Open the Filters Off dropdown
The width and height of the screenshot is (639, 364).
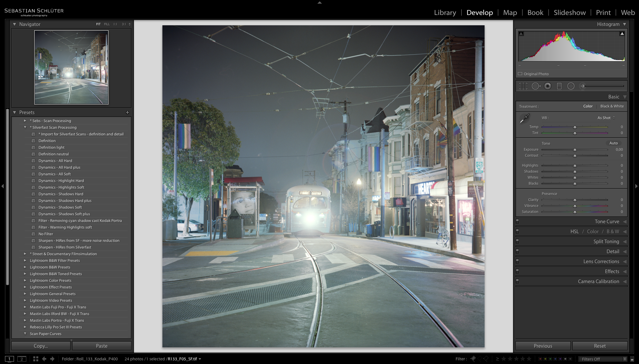[602, 359]
